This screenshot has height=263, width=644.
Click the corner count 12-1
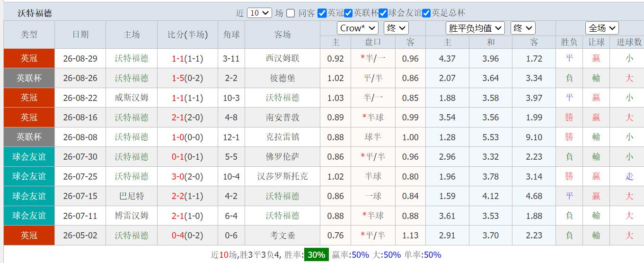point(231,137)
